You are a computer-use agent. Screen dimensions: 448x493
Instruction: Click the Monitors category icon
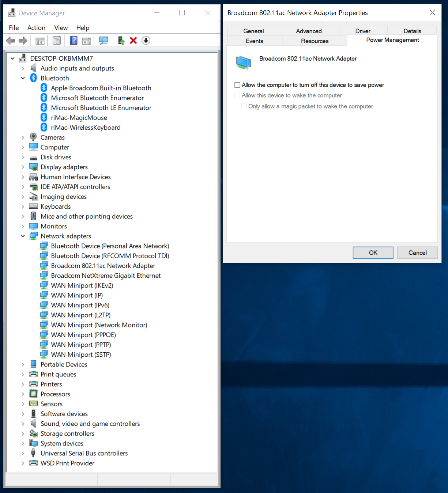[x=33, y=226]
